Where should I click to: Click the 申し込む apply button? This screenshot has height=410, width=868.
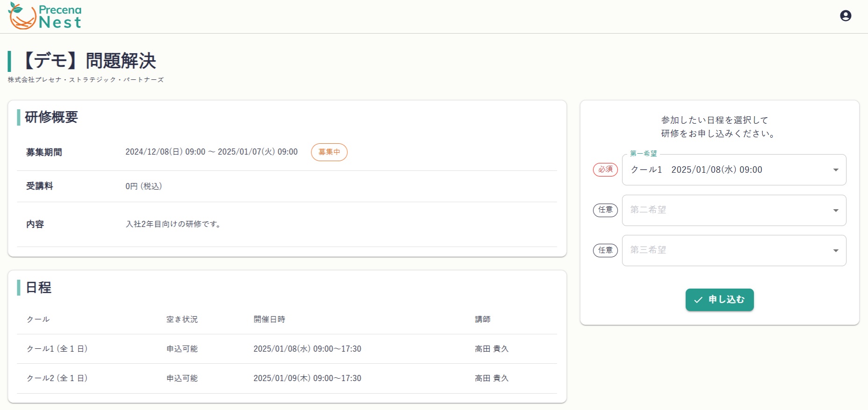[x=719, y=300]
